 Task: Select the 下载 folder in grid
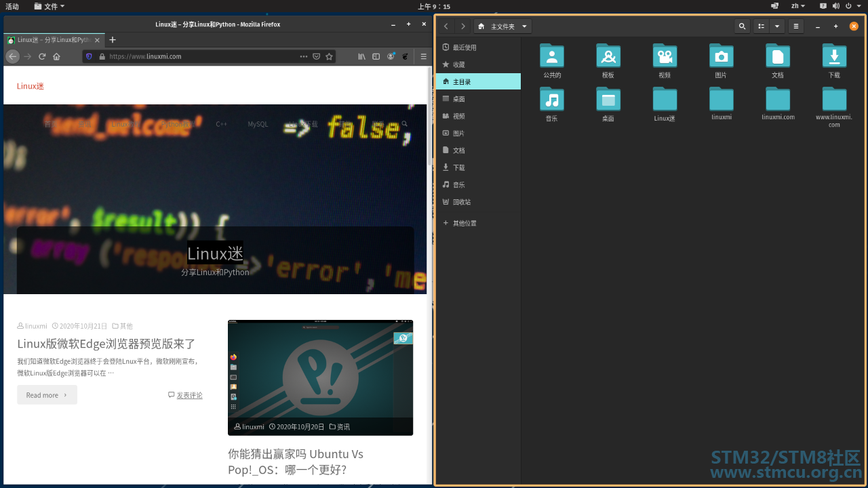tap(834, 60)
